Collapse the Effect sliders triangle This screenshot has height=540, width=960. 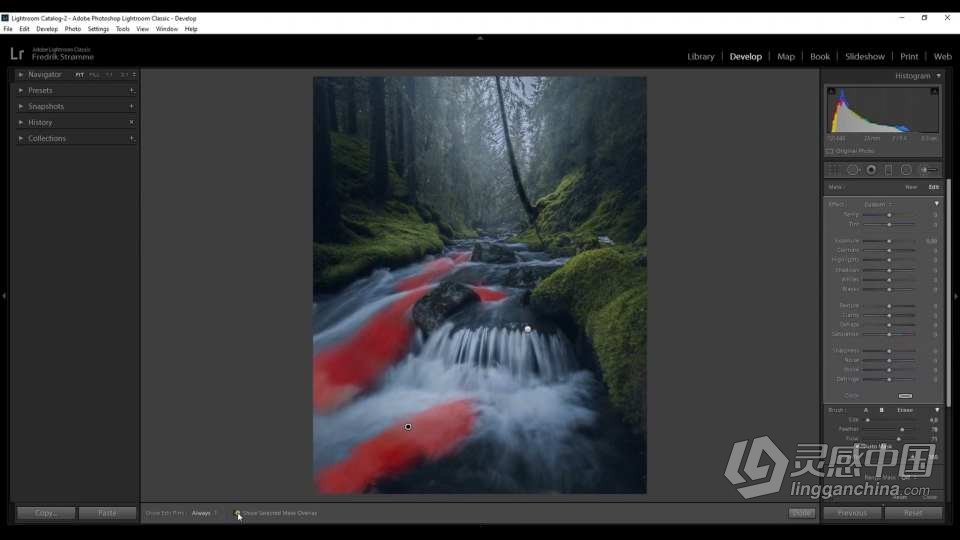pyautogui.click(x=937, y=204)
